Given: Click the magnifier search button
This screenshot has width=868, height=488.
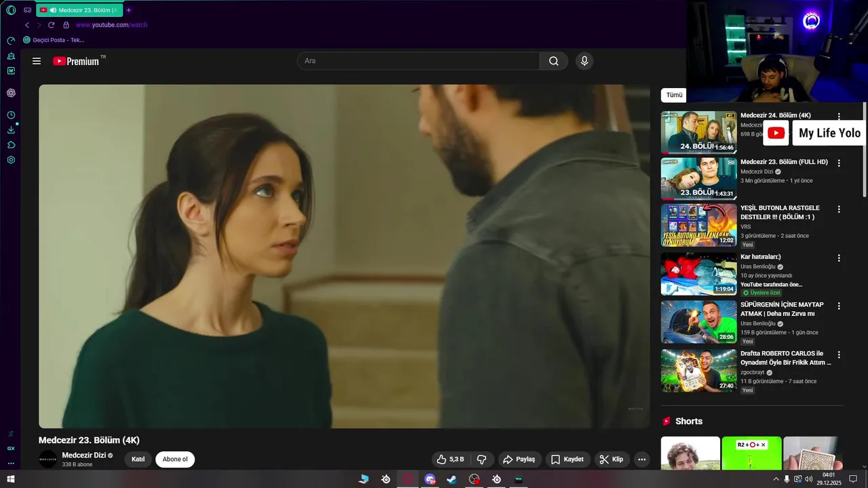Looking at the screenshot, I should 554,61.
